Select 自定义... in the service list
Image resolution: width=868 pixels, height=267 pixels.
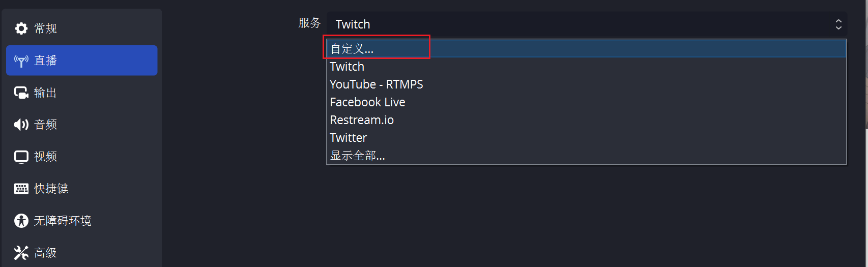point(352,49)
